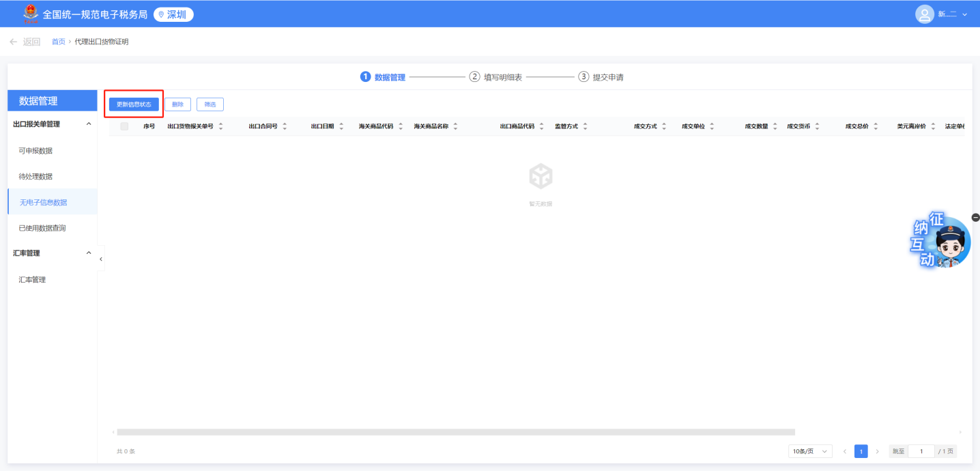Go to previous page arrow
Image resolution: width=980 pixels, height=471 pixels.
(x=845, y=451)
